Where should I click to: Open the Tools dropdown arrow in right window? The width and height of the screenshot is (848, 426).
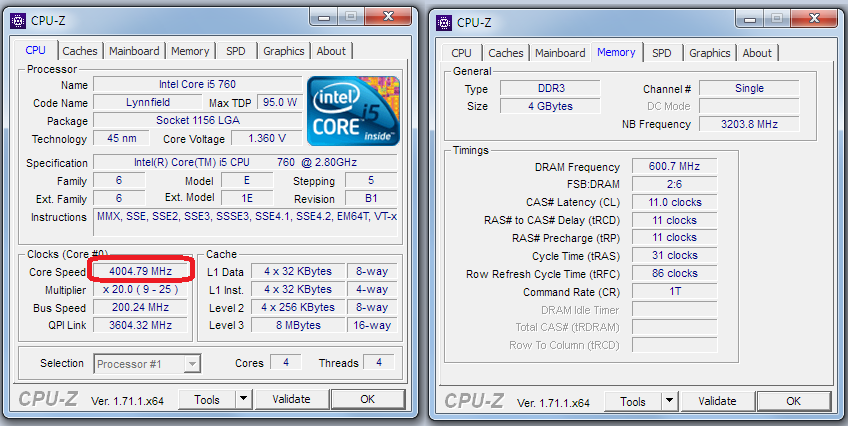point(669,401)
